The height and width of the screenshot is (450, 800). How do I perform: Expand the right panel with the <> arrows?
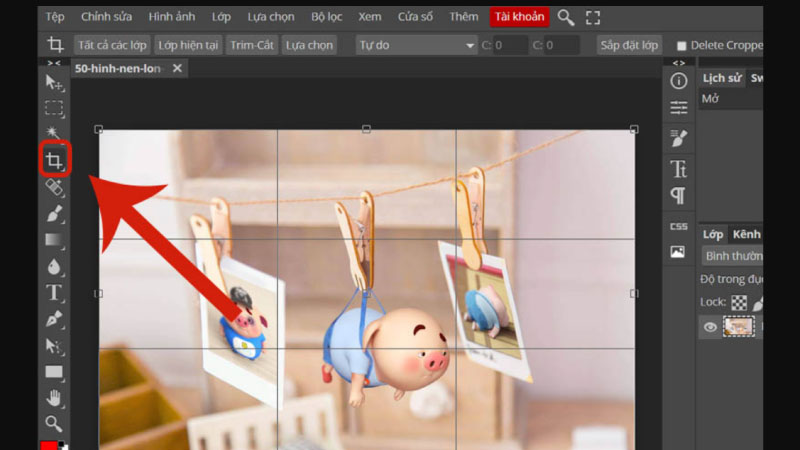click(x=679, y=63)
